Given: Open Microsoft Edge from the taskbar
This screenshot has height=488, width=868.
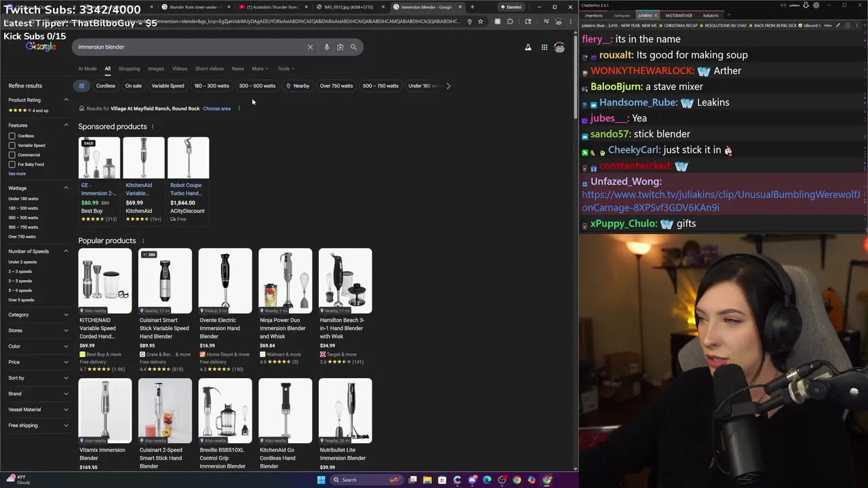Looking at the screenshot, I should [487, 480].
